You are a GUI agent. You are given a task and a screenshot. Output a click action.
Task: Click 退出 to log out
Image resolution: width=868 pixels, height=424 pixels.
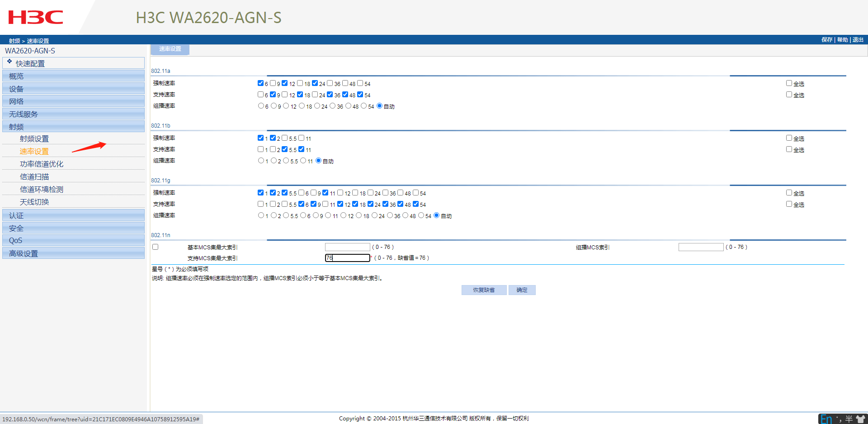tap(858, 40)
